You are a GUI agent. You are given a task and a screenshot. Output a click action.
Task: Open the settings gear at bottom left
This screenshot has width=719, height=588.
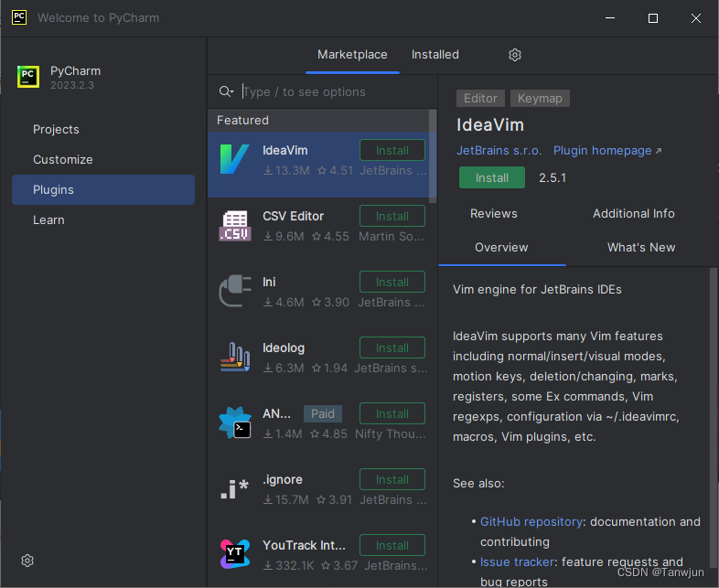point(27,561)
